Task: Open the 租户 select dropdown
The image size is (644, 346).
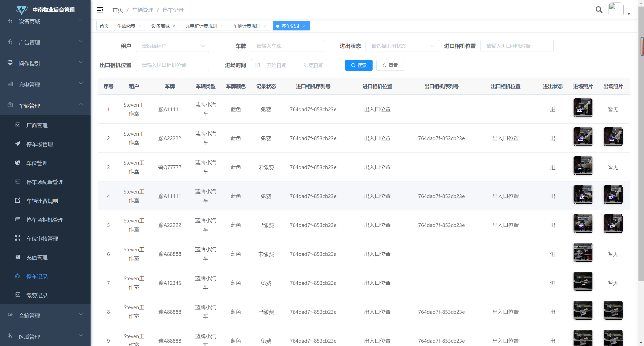Action: [x=173, y=46]
